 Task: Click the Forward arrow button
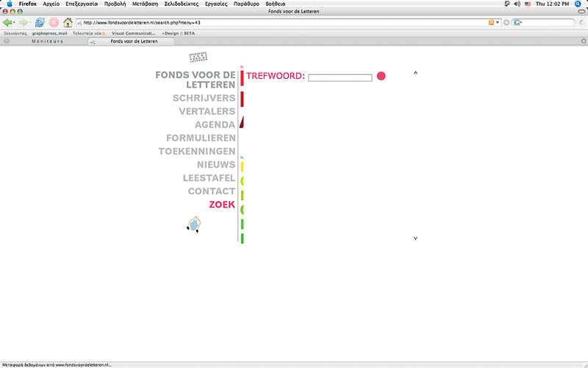pos(24,23)
